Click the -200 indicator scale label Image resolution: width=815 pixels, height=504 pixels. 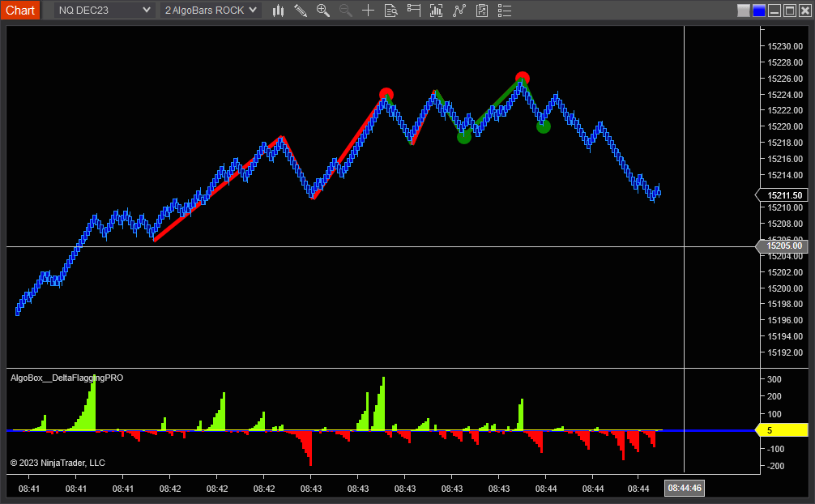point(775,466)
